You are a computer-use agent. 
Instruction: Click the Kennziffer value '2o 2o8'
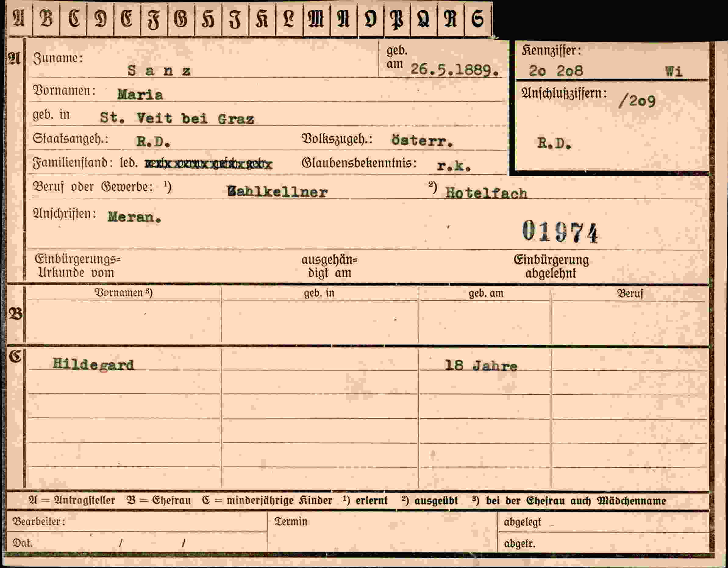point(556,71)
